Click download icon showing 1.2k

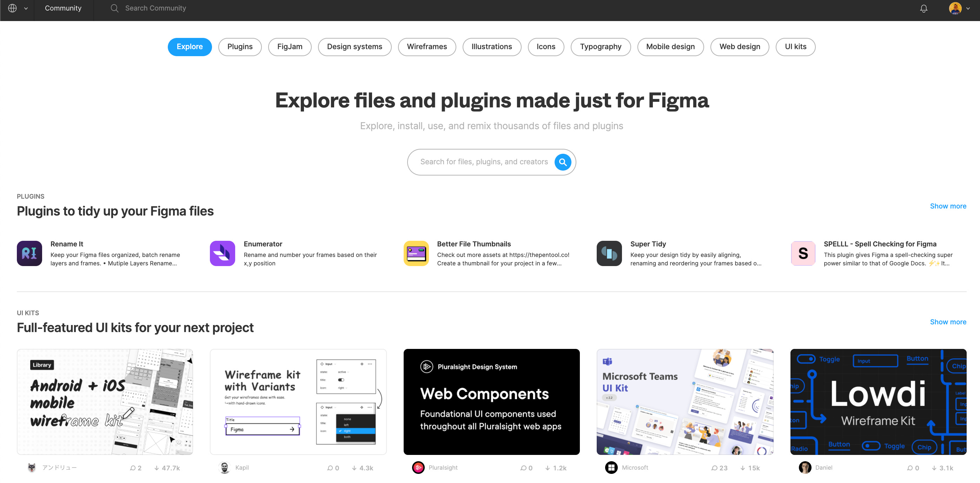pos(548,468)
